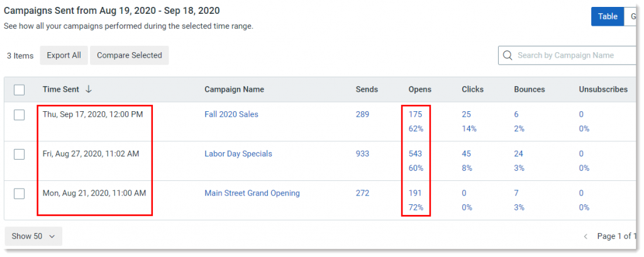This screenshot has height=257, width=644.
Task: Sort by the Opens column header
Action: tap(419, 89)
